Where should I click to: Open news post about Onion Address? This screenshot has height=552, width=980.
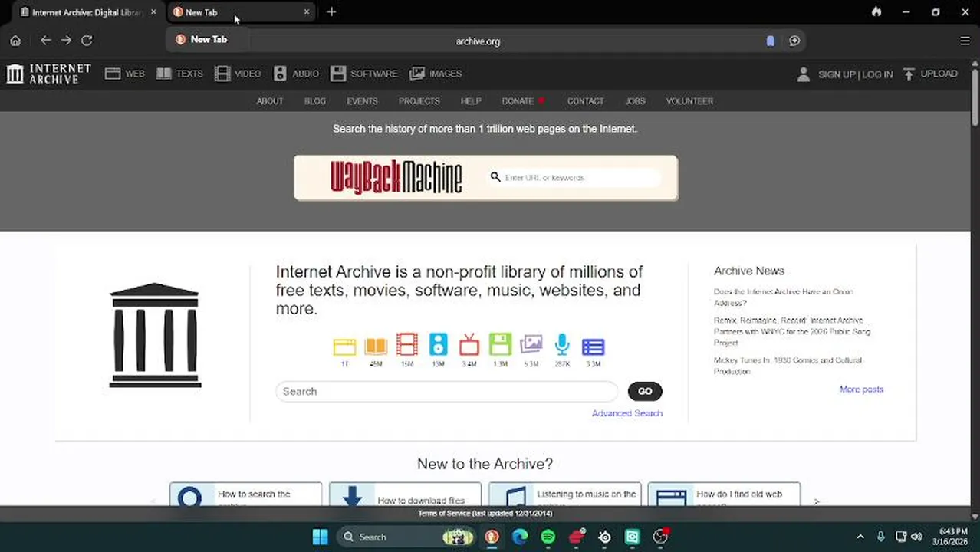pyautogui.click(x=783, y=297)
